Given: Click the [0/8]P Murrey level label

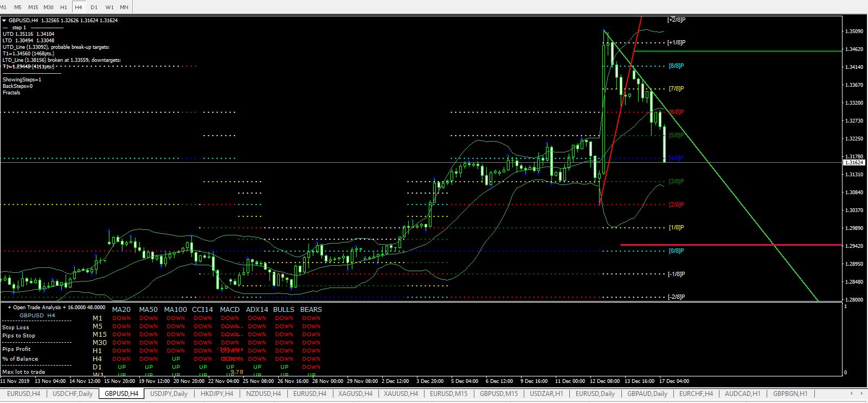Looking at the screenshot, I should [676, 251].
